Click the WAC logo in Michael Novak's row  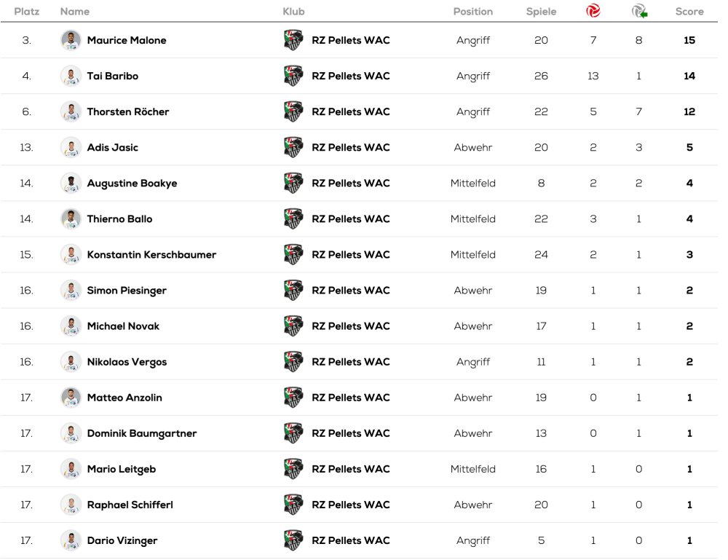pos(293,326)
